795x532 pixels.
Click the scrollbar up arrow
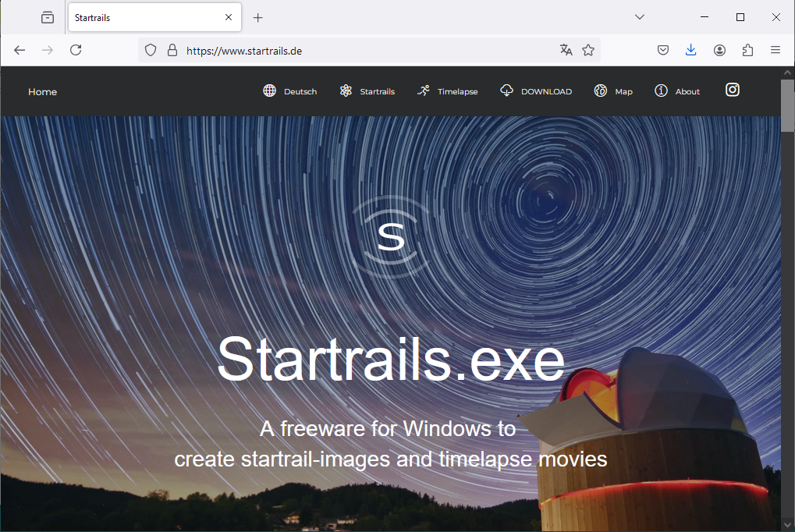(x=787, y=73)
